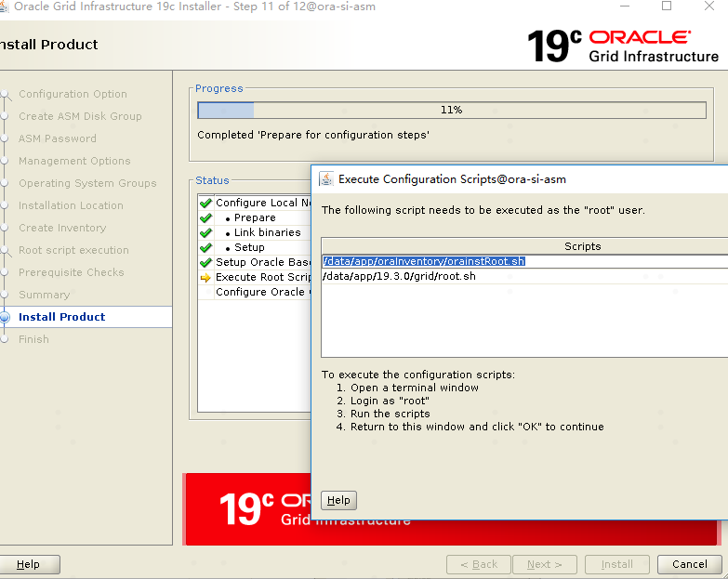Click Setup Oracle Base status row
Image resolution: width=728 pixels, height=579 pixels.
point(256,262)
